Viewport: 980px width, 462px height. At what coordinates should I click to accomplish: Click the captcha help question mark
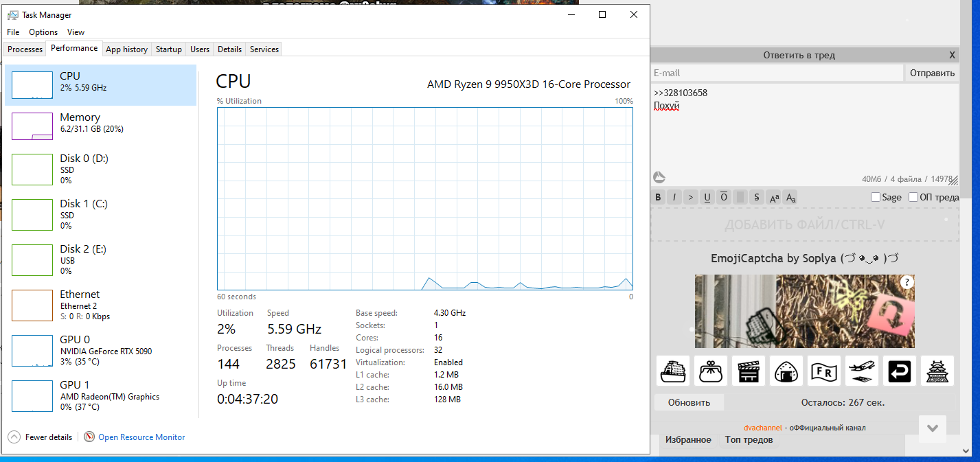[x=907, y=282]
